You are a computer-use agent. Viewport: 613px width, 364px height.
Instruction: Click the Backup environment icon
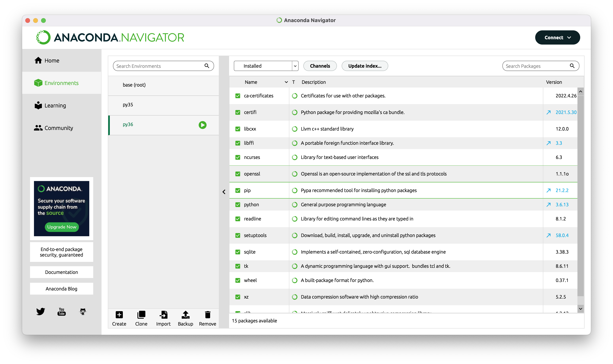[185, 315]
